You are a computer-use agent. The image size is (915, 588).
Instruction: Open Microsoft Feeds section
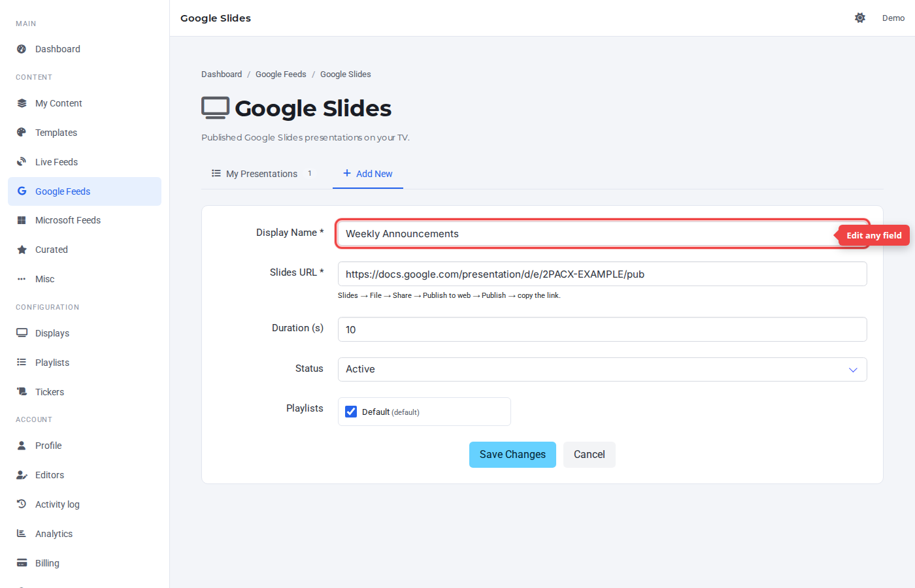84,220
